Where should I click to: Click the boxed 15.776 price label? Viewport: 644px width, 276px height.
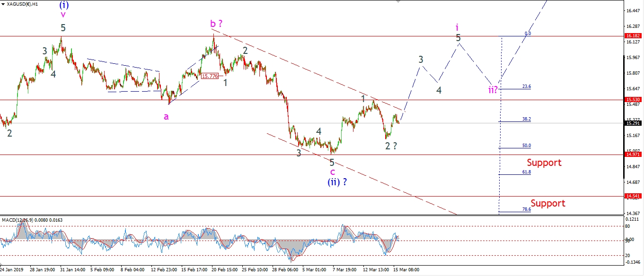point(210,76)
